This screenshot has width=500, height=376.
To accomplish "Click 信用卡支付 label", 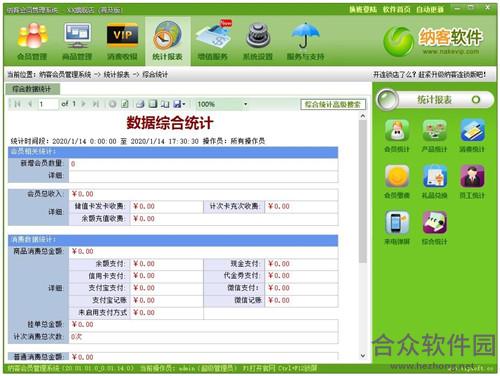I will pyautogui.click(x=107, y=276).
